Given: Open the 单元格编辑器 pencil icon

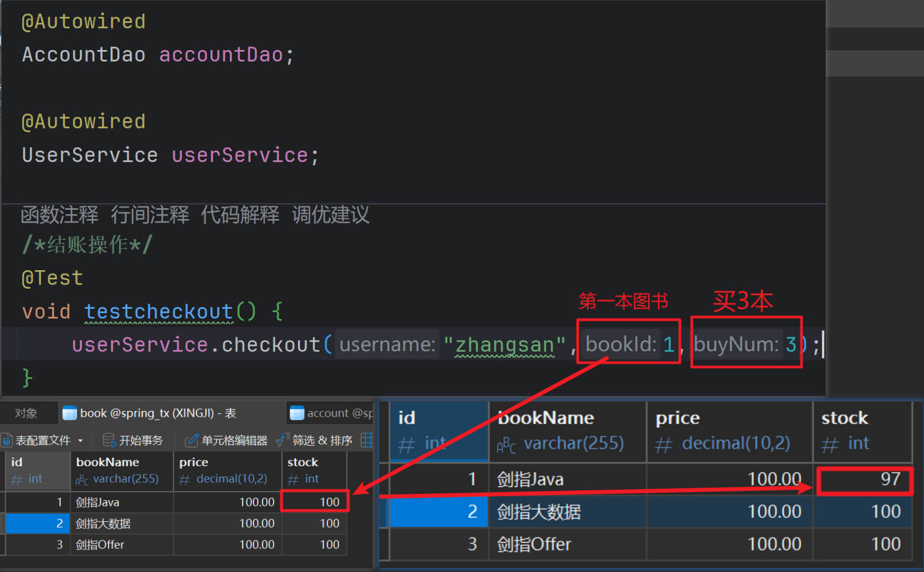Looking at the screenshot, I should click(191, 440).
